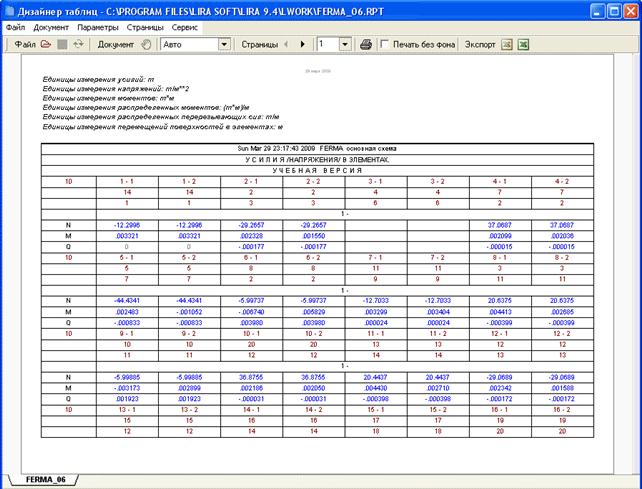Click the value '.002328' in M row

coord(251,236)
